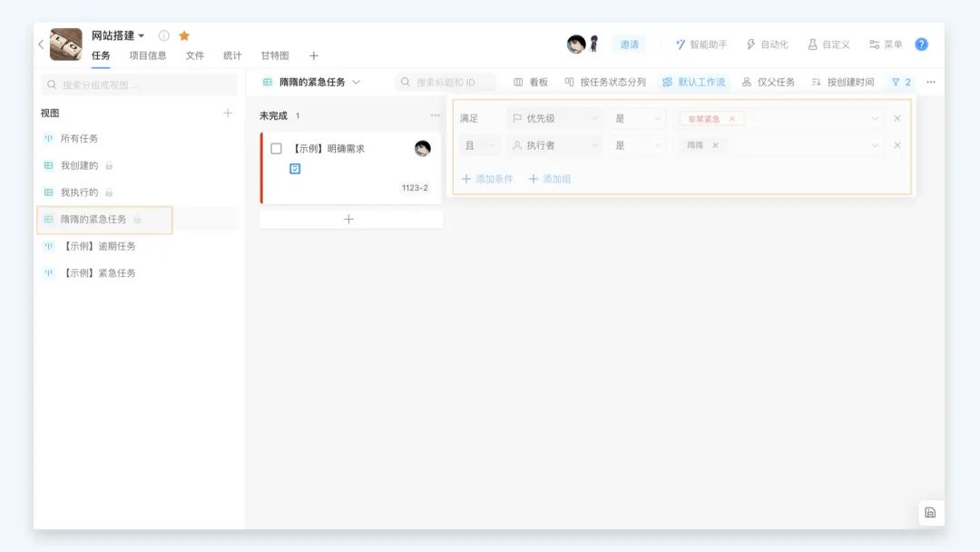
Task: Delete the 执行者 filter condition
Action: pyautogui.click(x=897, y=145)
